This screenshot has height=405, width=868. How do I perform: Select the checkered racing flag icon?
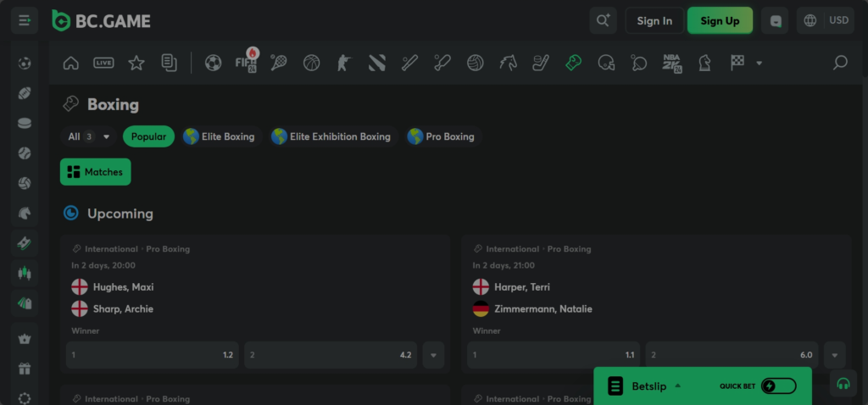pyautogui.click(x=737, y=63)
